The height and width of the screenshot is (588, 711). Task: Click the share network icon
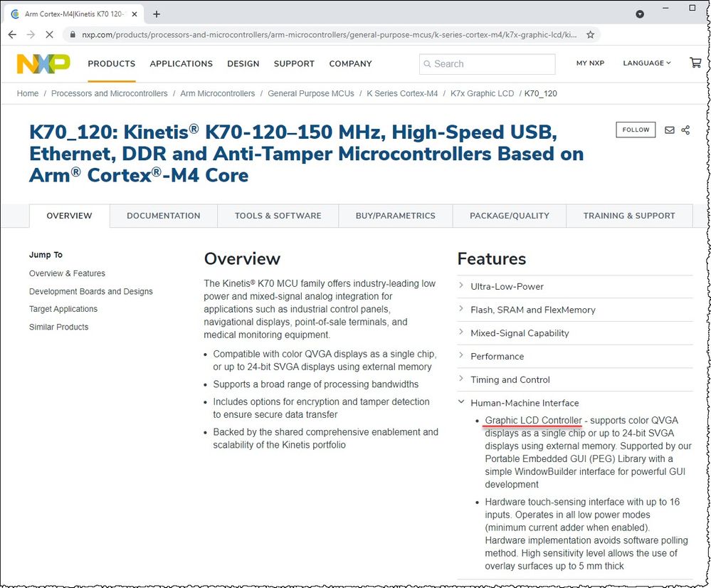click(685, 130)
